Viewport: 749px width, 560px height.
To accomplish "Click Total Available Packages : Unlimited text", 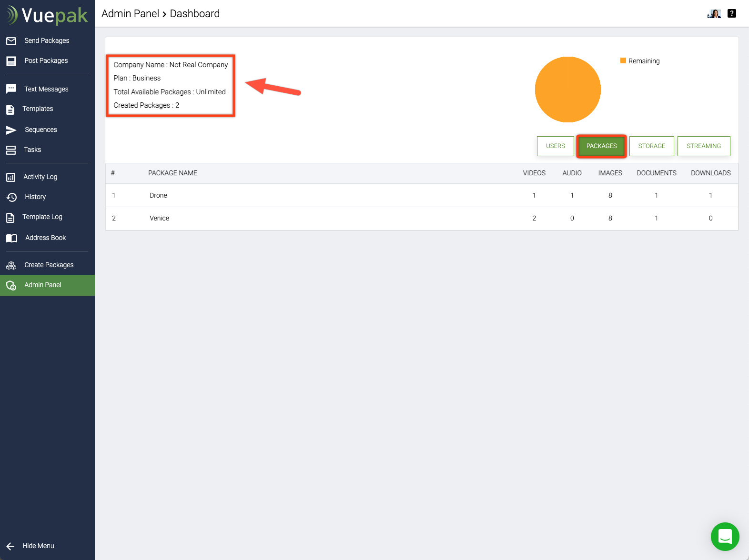I will [170, 92].
